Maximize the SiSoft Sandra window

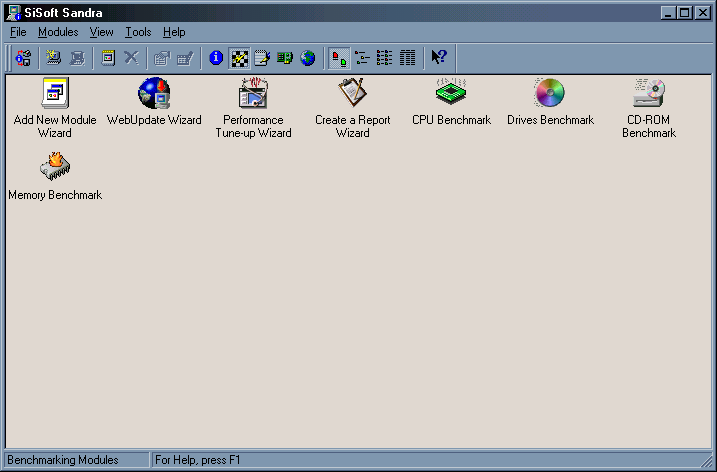coord(685,13)
